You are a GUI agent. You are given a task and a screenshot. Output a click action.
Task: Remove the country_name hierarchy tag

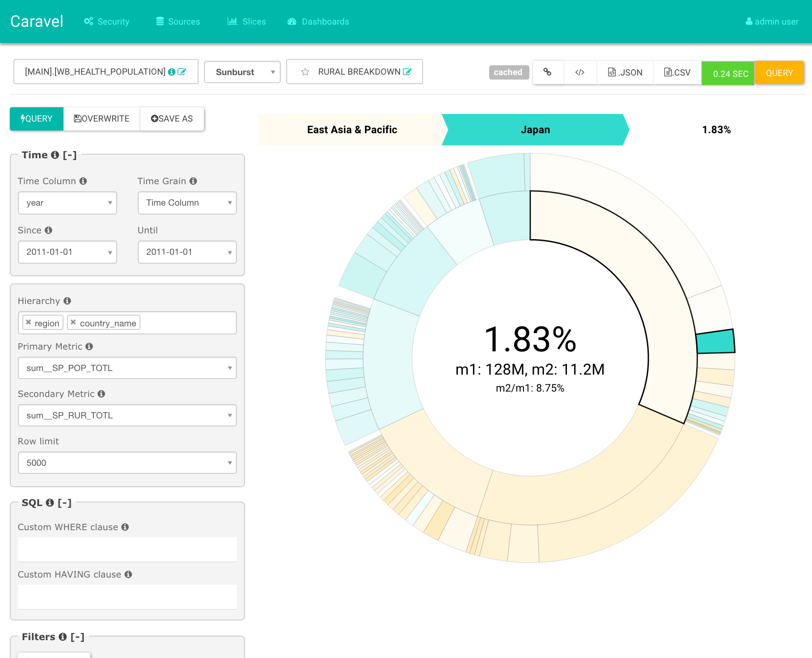coord(73,322)
